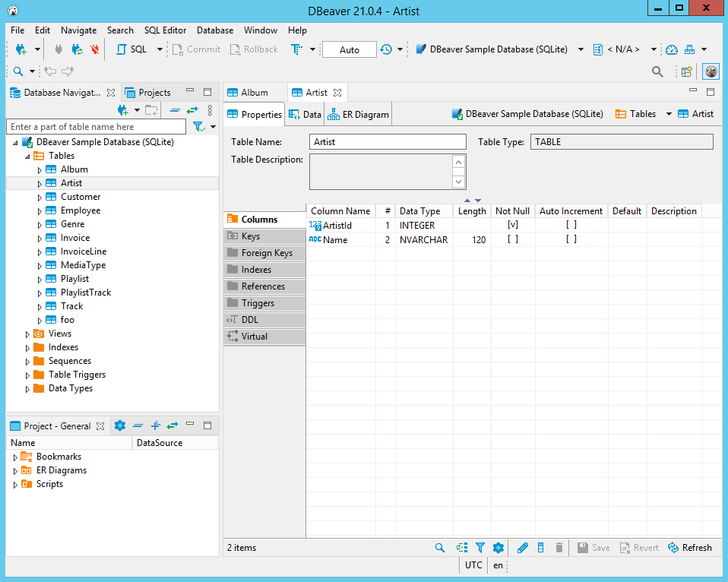Expand the Bookmarks project folder

[x=15, y=457]
